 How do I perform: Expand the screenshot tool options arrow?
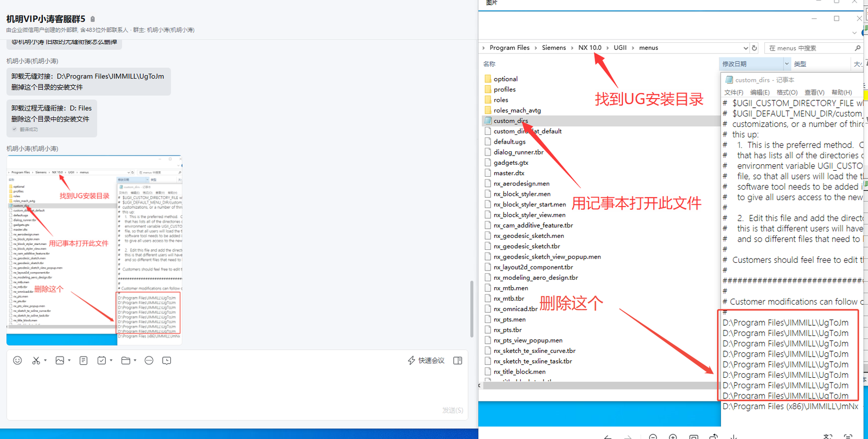[x=45, y=360]
